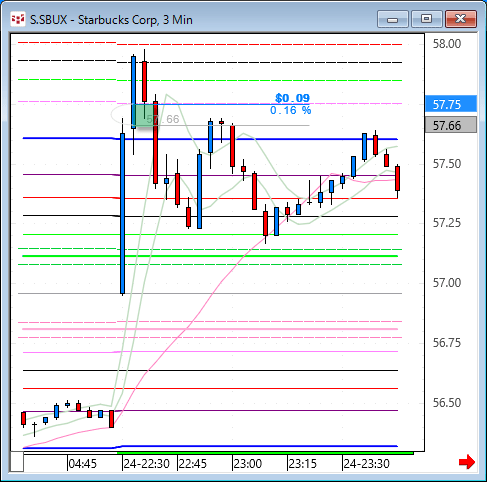Click the gray 57.66 cursor price label
Image resolution: width=487 pixels, height=482 pixels.
point(451,125)
